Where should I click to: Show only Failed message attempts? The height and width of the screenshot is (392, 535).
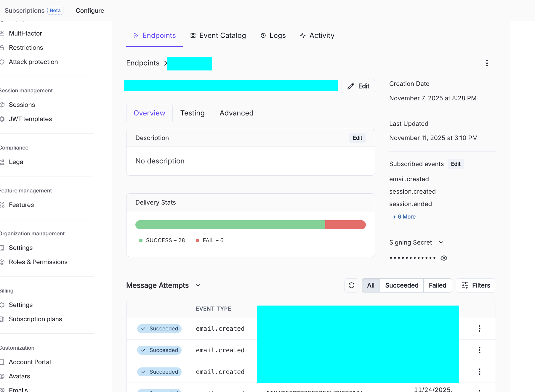click(x=437, y=285)
